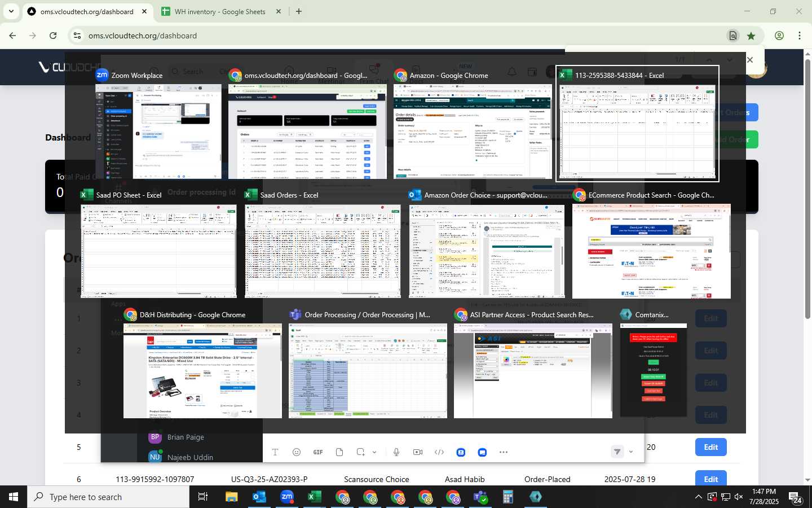Click the microphone audio message icon
812x508 pixels.
click(396, 452)
